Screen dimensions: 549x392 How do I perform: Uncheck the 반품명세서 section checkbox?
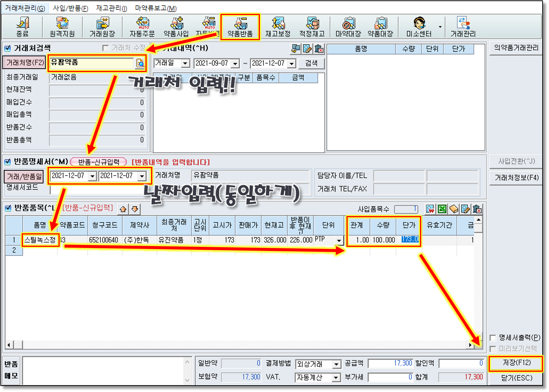click(7, 162)
